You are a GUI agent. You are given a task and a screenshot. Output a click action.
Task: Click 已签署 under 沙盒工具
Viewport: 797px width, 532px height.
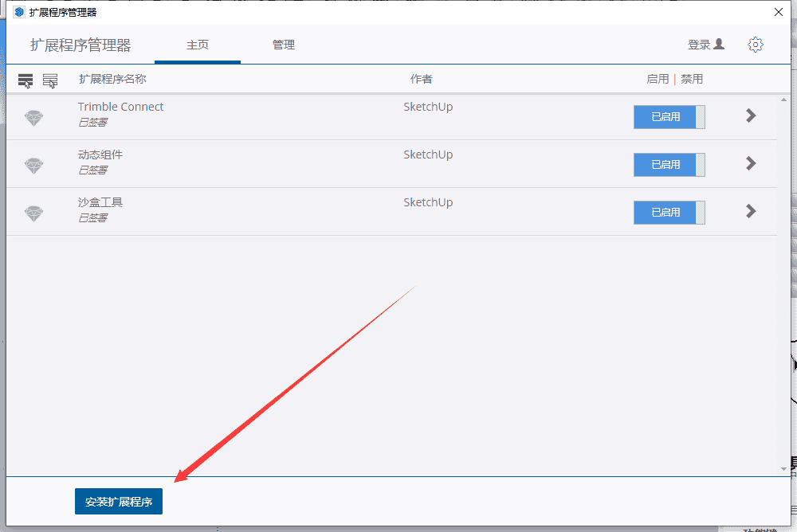click(x=93, y=217)
